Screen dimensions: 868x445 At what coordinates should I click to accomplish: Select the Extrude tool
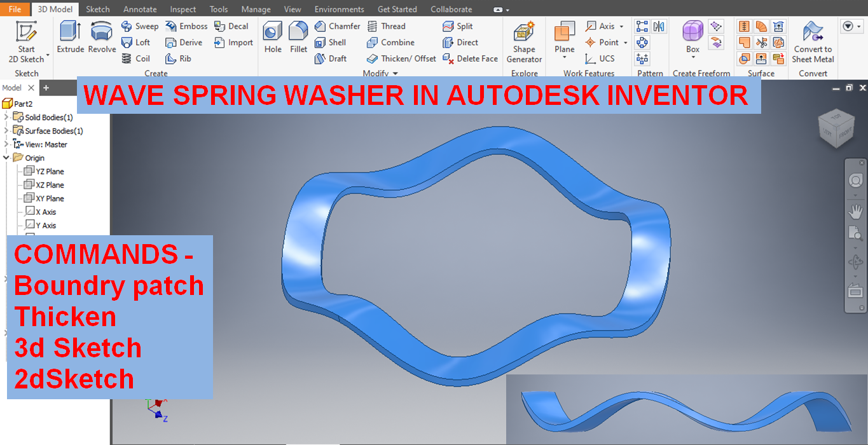(x=70, y=37)
